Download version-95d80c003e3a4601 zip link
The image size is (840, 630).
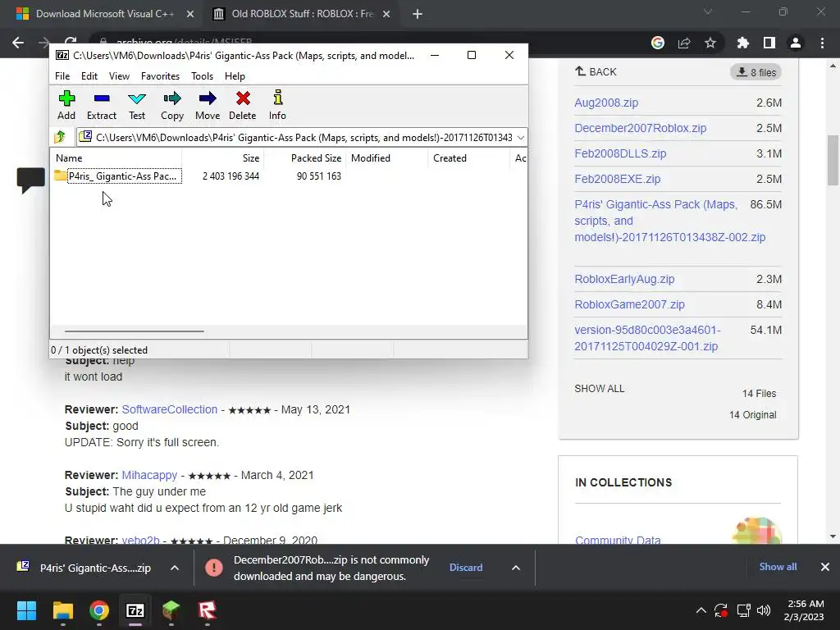coord(647,338)
